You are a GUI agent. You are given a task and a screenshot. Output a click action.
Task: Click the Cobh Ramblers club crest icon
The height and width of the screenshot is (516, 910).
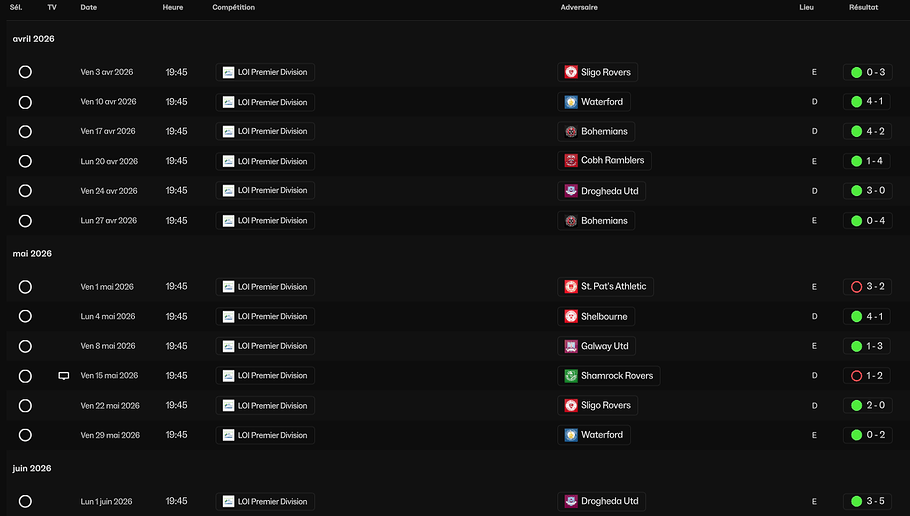(571, 161)
